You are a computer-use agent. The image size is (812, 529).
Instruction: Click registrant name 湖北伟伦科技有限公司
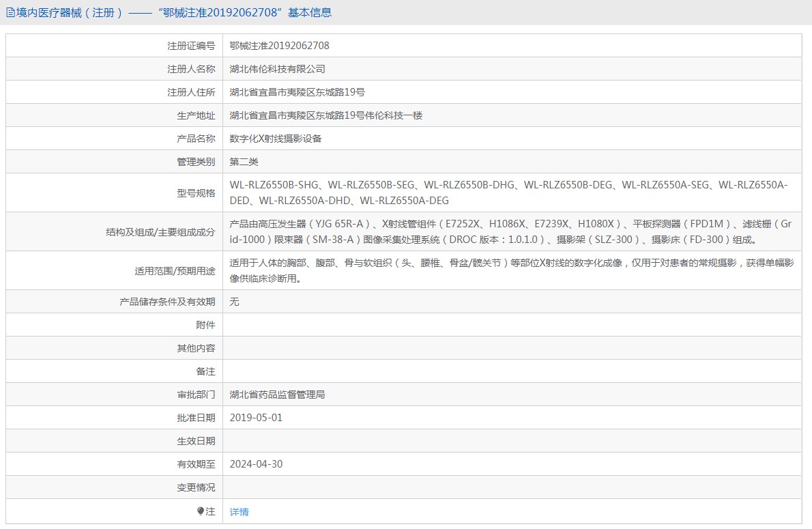[x=277, y=69]
